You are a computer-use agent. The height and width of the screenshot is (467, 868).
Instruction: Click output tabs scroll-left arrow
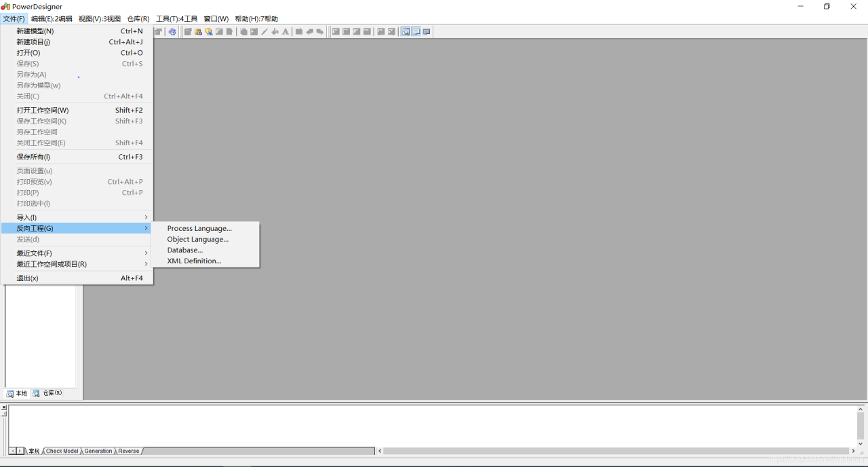tap(12, 451)
